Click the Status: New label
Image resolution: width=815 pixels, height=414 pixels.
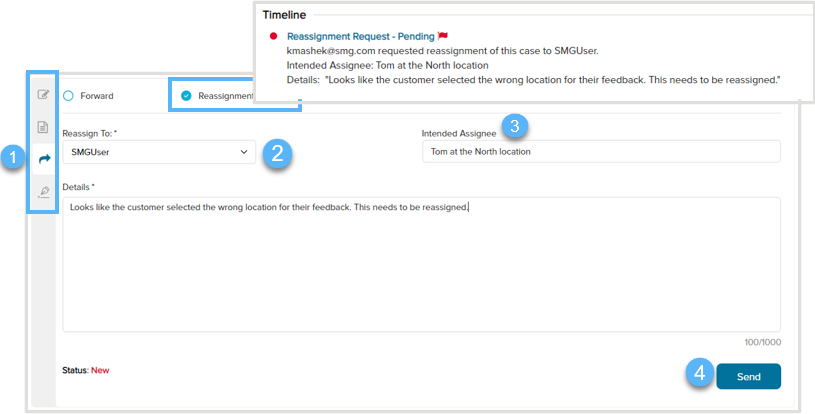86,370
